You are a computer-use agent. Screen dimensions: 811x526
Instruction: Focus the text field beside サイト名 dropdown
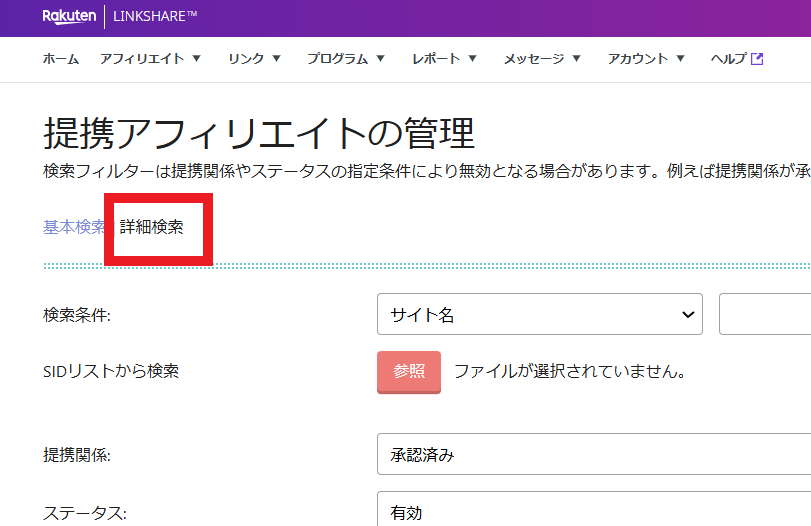tap(765, 315)
